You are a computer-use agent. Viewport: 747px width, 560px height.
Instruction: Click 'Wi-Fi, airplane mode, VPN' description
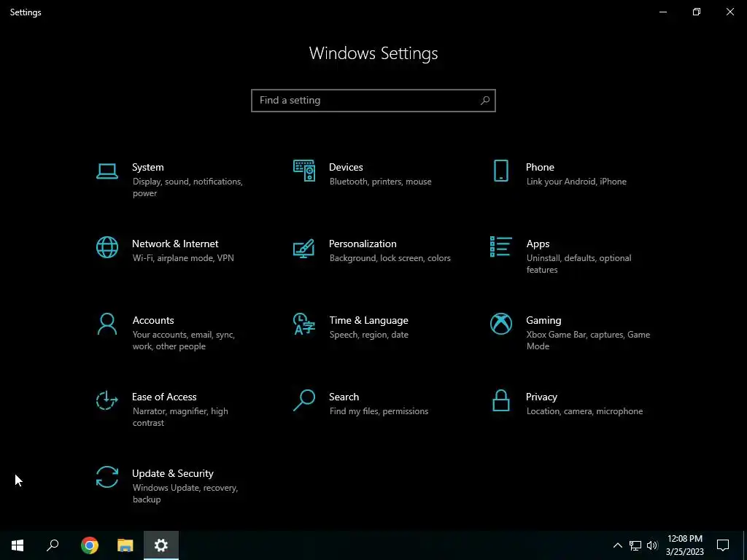[x=183, y=258]
